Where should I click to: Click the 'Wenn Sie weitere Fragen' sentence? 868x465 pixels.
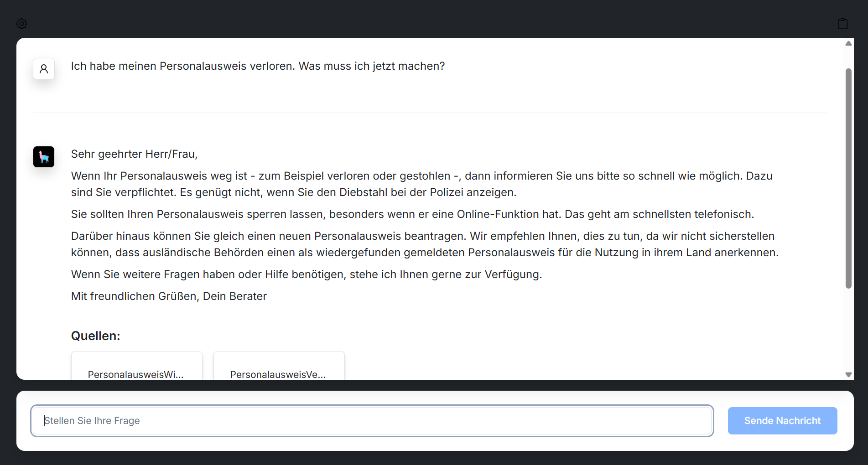click(306, 274)
